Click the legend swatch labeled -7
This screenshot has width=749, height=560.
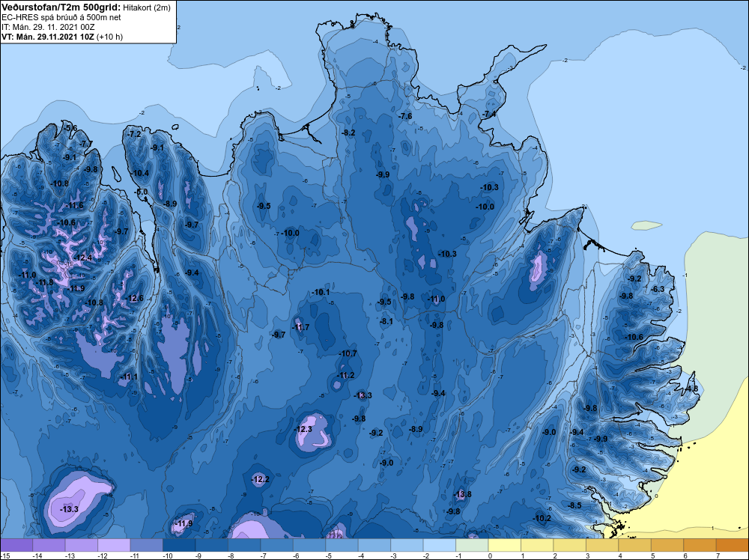pyautogui.click(x=277, y=545)
